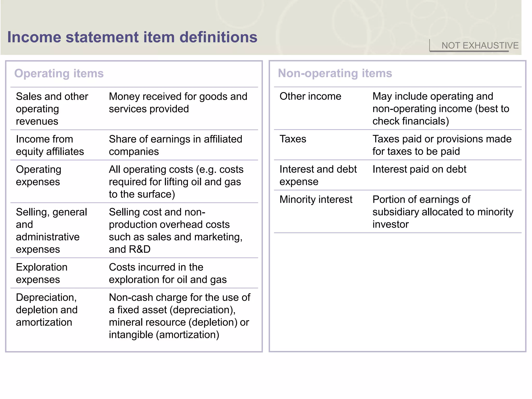Select the 'Taxes' term
The image size is (532, 399).
293,139
